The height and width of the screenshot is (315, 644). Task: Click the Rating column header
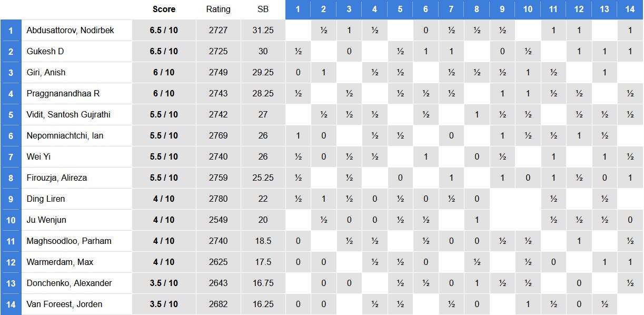pyautogui.click(x=218, y=9)
